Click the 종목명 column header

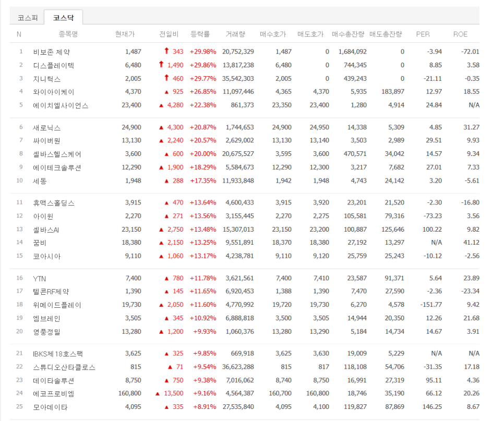pyautogui.click(x=68, y=34)
